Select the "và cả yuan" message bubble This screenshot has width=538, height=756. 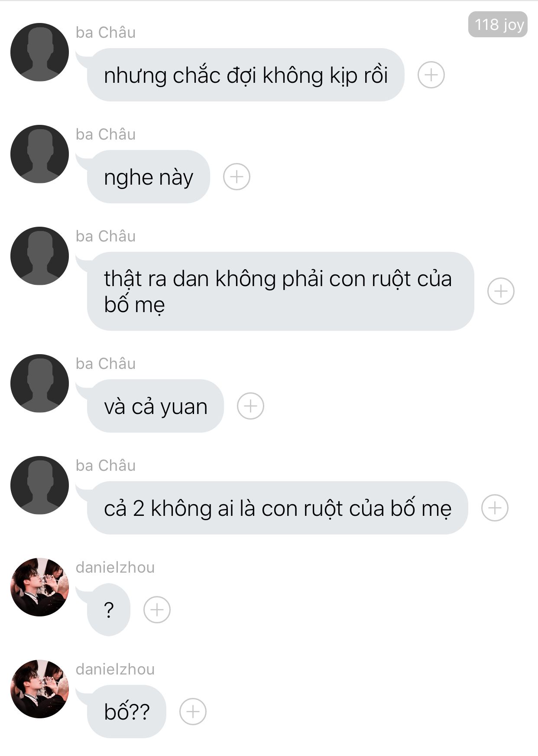pos(156,406)
